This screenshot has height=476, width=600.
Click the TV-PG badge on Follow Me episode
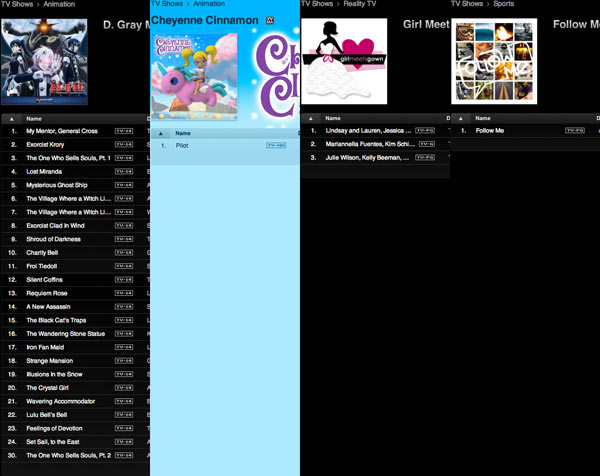pyautogui.click(x=574, y=131)
